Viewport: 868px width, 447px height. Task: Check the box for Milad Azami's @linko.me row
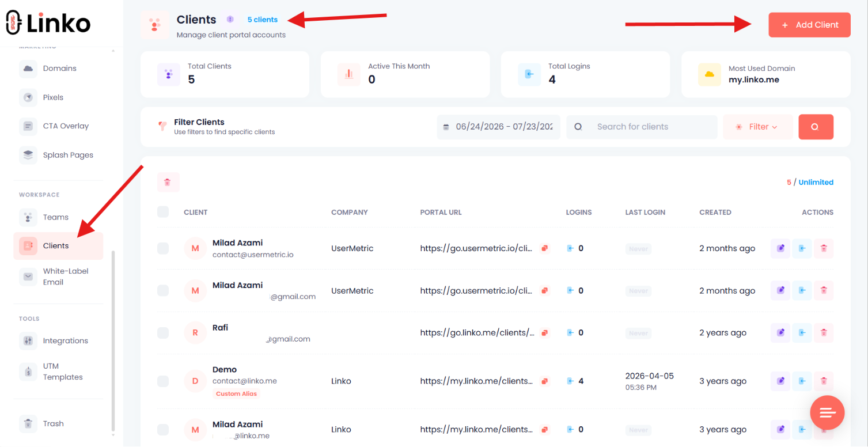pyautogui.click(x=163, y=429)
